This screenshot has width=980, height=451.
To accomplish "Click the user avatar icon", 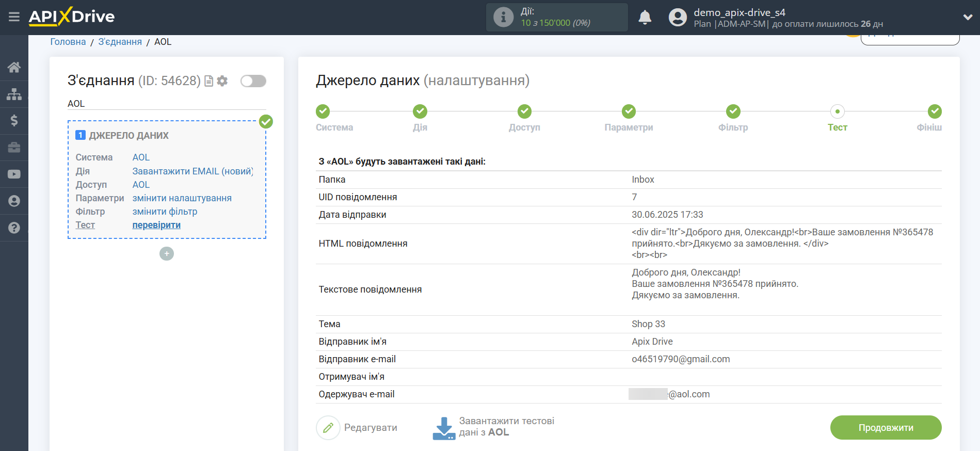I will [x=678, y=18].
